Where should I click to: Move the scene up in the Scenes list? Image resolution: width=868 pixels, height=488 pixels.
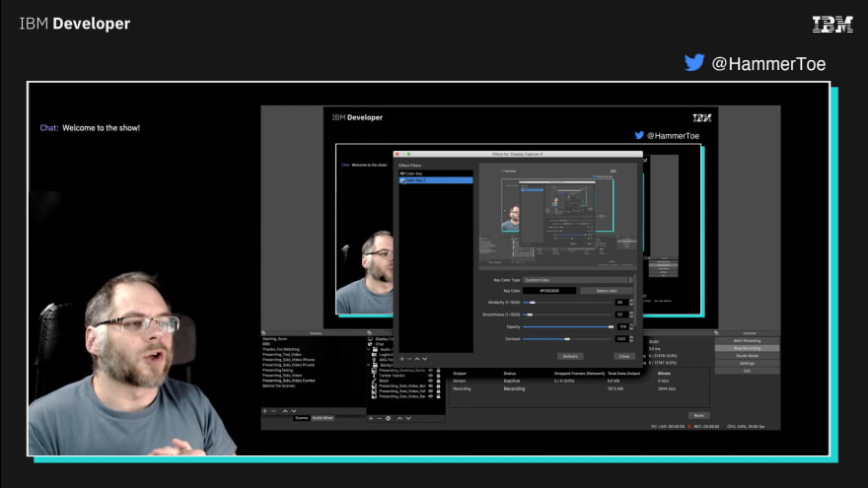coord(285,411)
